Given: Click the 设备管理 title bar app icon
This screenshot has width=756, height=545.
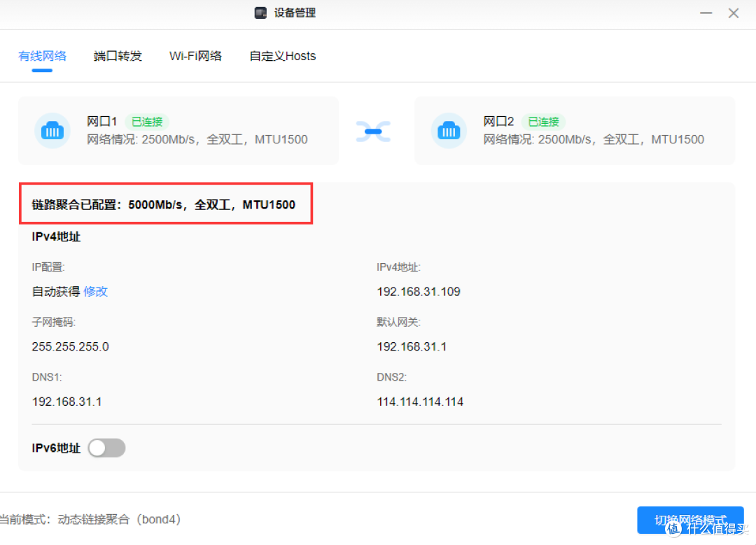Looking at the screenshot, I should (260, 13).
